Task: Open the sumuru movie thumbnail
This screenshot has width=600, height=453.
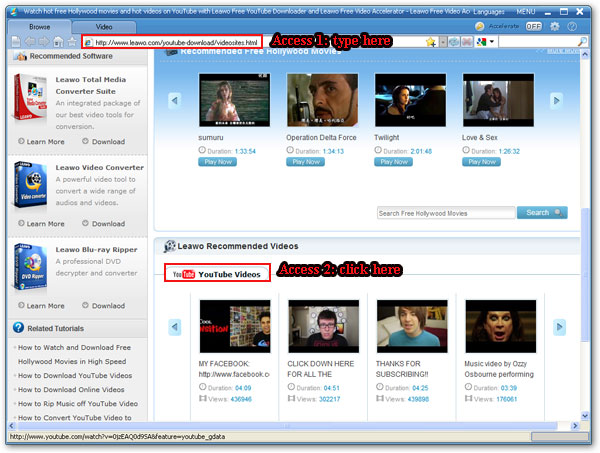Action: [235, 100]
